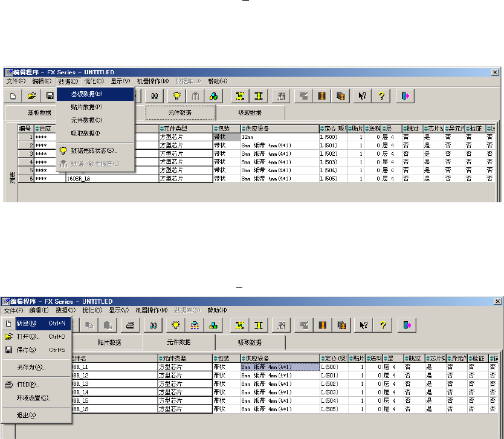
Task: Click binoculars search icon in the 数据-menu window
Action: (154, 96)
